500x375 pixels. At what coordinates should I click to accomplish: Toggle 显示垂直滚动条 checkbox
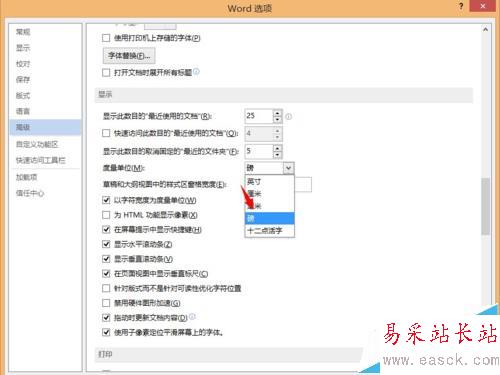[106, 259]
